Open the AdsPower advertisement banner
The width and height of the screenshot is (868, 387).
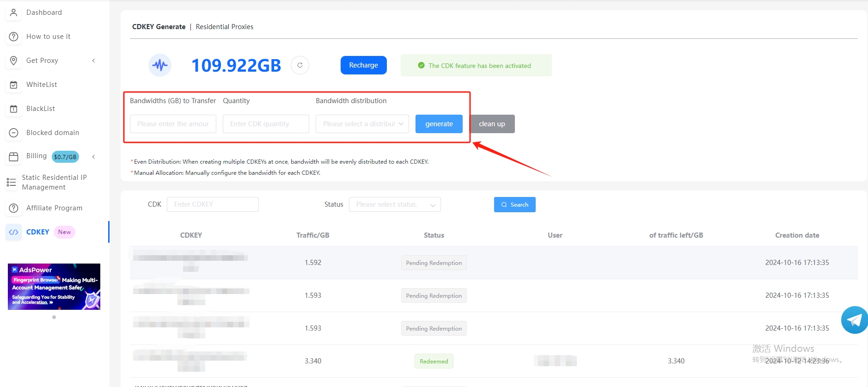(54, 287)
